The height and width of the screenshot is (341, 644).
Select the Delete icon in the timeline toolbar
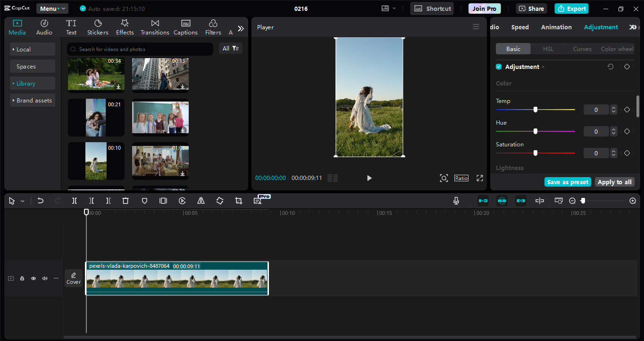coord(125,201)
